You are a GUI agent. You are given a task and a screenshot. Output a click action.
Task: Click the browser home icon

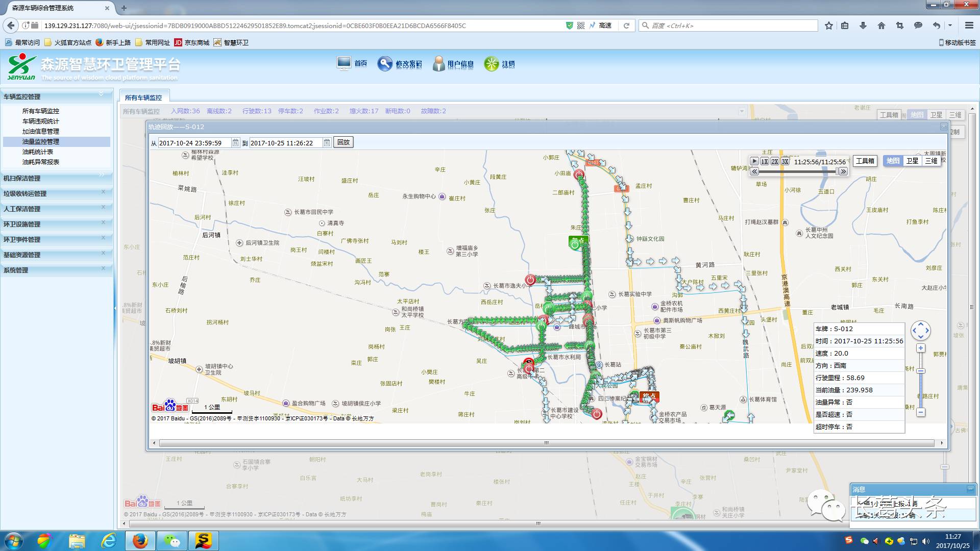(x=881, y=26)
